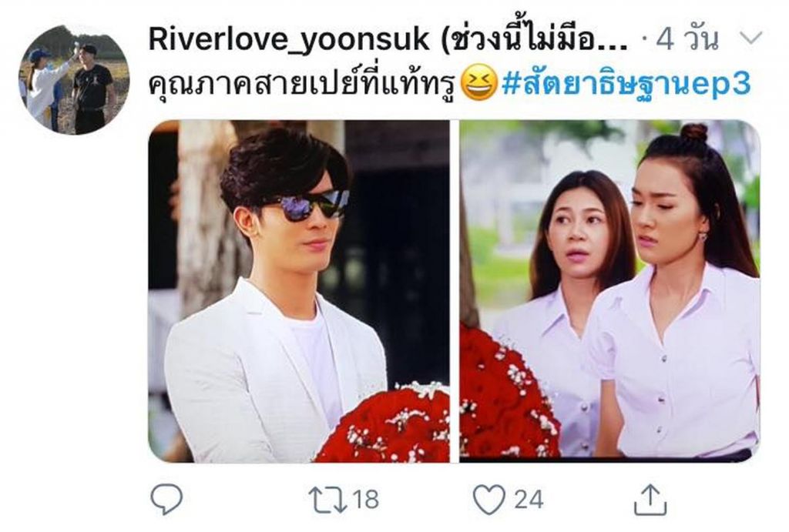This screenshot has height=532, width=789.
Task: Click the laughing squint emoji in tweet
Action: [479, 84]
